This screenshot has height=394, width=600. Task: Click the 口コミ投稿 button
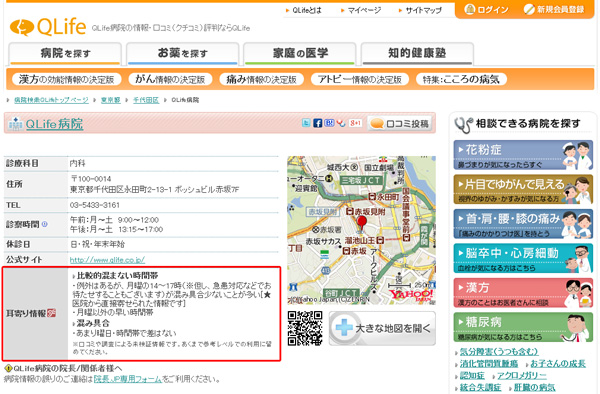pos(400,124)
